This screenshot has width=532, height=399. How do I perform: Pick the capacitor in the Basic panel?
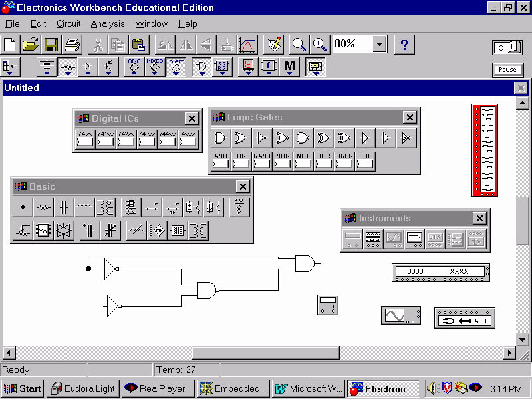tap(64, 207)
